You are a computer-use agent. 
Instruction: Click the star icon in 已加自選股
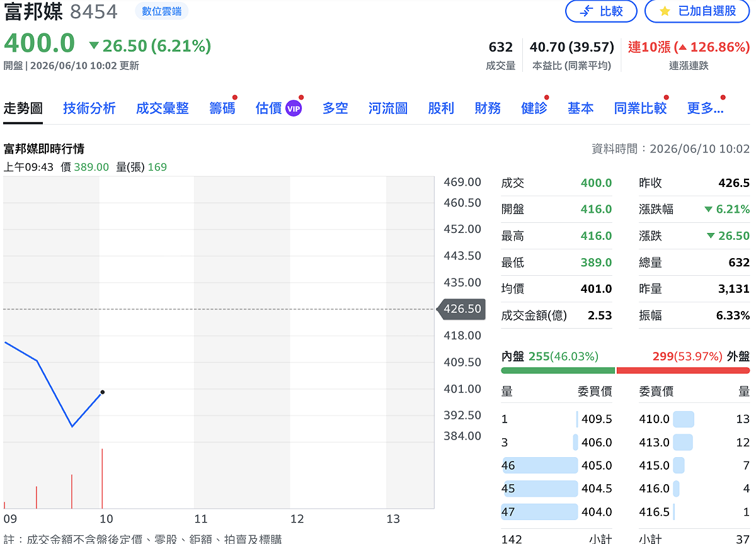point(665,11)
